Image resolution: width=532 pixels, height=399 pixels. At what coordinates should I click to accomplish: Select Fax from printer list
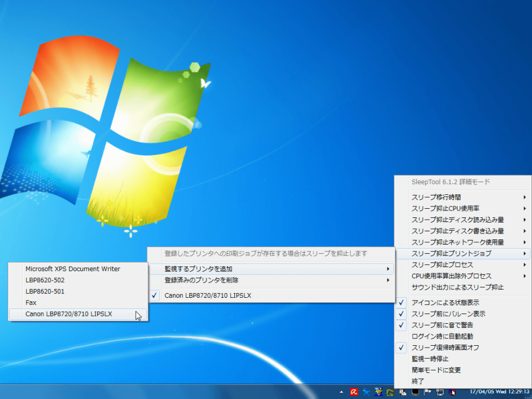[78, 302]
